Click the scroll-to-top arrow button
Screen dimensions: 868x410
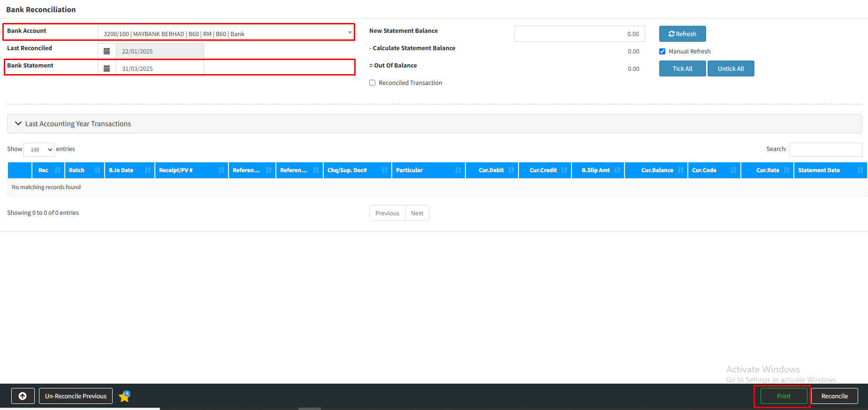pos(23,396)
